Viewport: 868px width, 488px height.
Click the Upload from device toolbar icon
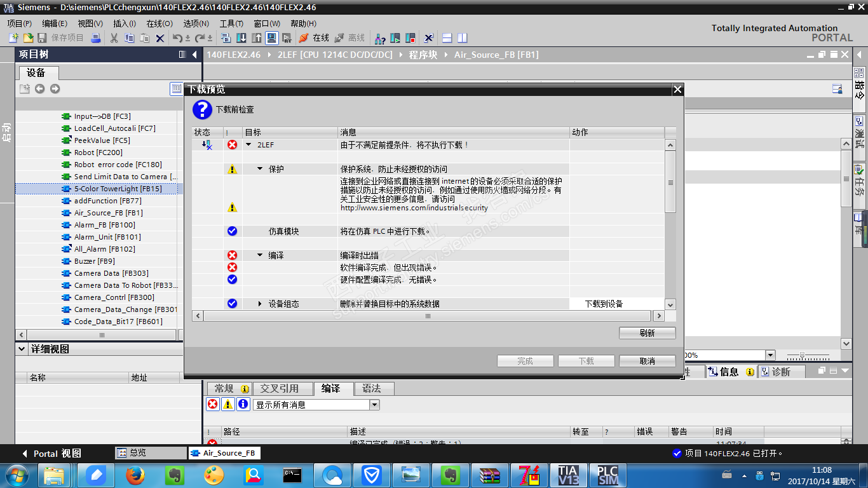click(x=257, y=38)
